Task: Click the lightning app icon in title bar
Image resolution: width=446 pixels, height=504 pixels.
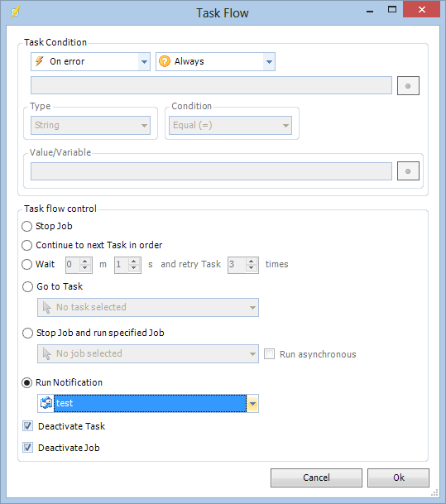Action: pos(15,12)
